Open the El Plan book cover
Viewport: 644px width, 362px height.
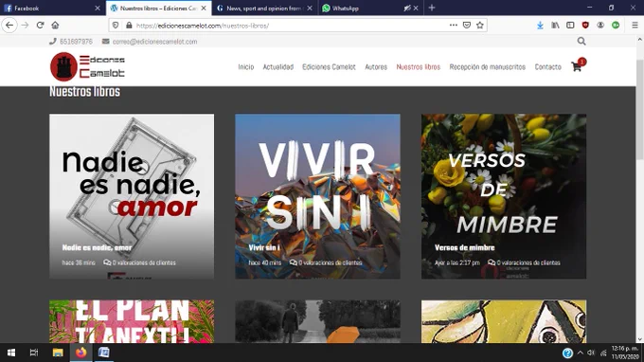[132, 321]
